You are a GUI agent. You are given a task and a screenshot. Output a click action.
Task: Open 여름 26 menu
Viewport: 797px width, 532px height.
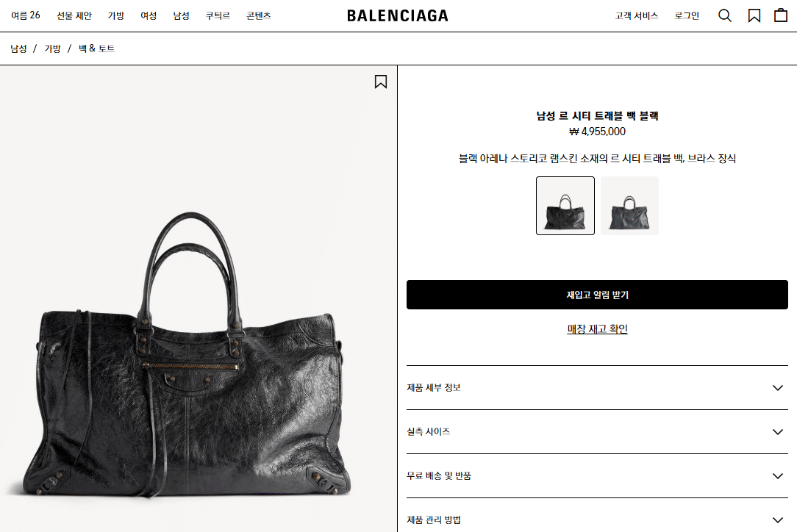[x=26, y=15]
